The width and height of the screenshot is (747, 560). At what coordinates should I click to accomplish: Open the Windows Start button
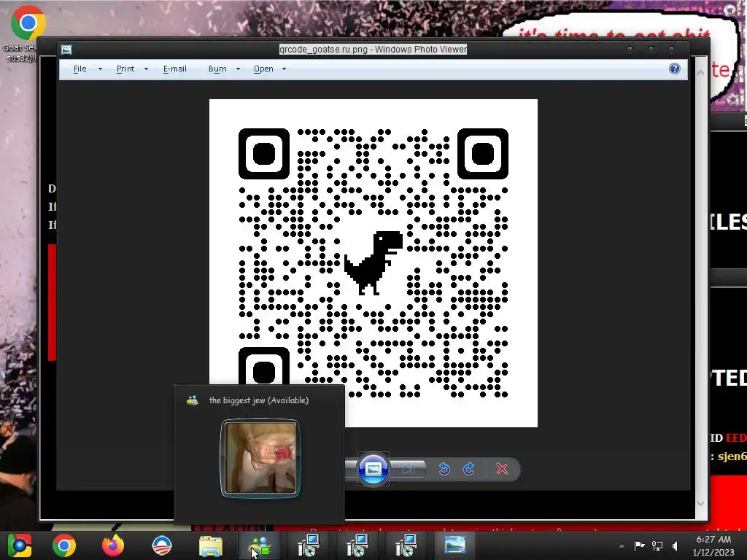(x=20, y=545)
